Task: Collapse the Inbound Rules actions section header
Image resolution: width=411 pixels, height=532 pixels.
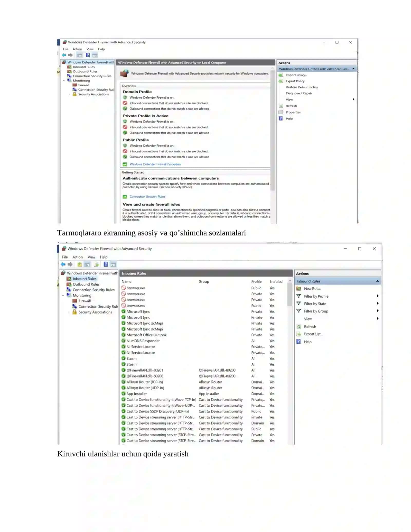Action: point(377,281)
